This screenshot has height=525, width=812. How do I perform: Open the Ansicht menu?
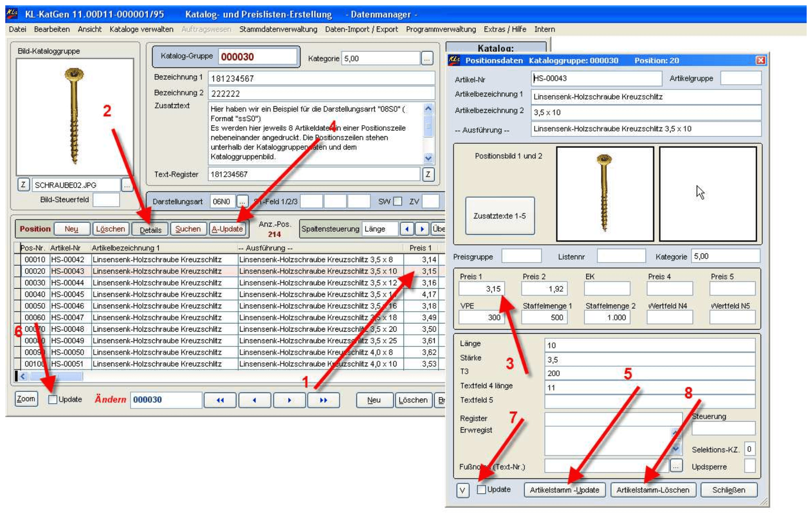90,29
